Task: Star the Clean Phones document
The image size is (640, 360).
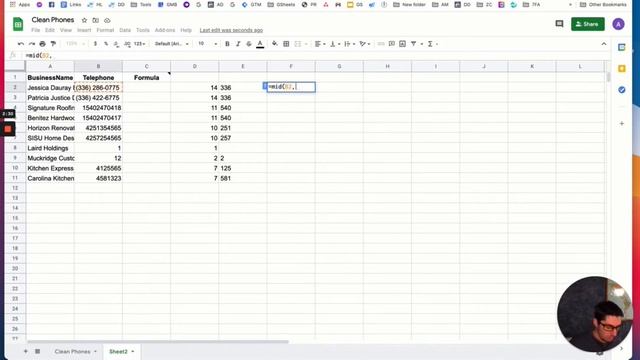Action: (x=84, y=20)
